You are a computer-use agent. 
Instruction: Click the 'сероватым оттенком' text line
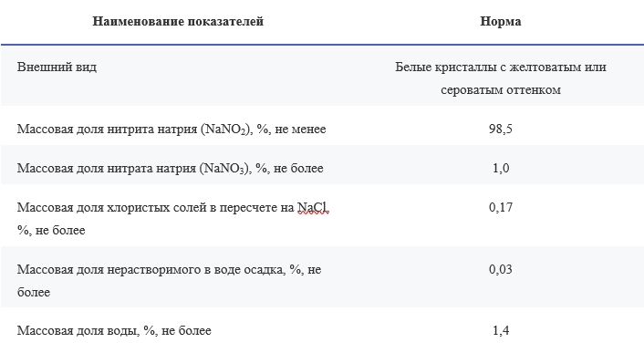pos(501,90)
